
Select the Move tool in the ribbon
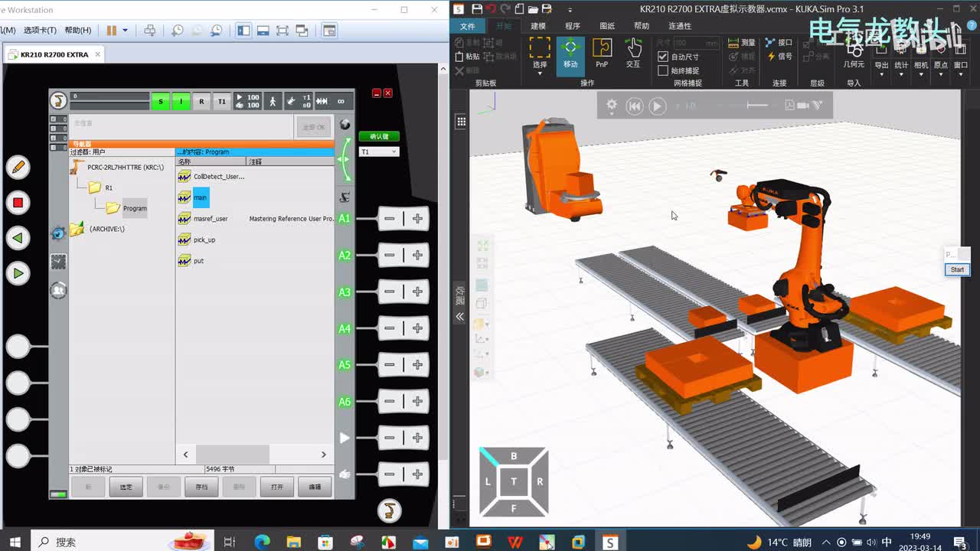click(570, 52)
